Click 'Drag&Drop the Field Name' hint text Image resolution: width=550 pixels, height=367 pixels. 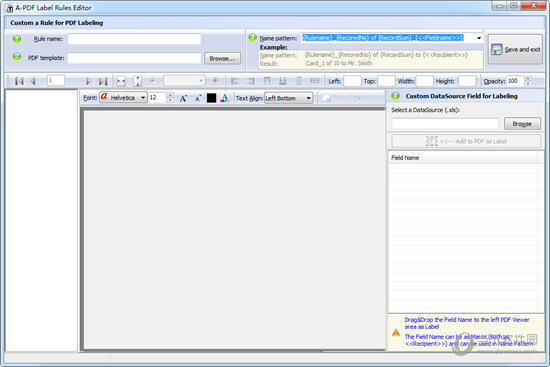pyautogui.click(x=467, y=323)
